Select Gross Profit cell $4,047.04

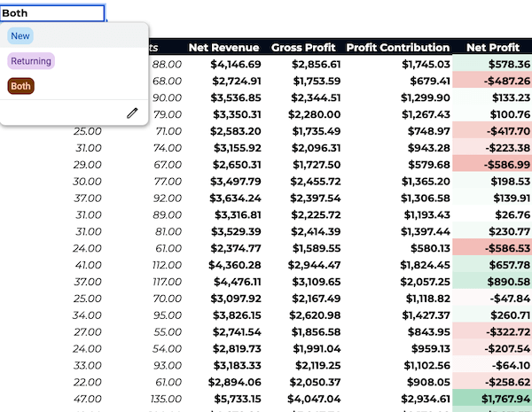[315, 400]
